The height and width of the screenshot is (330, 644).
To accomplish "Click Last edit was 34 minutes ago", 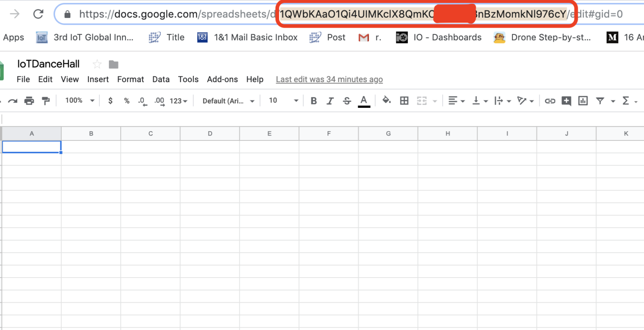I will 329,79.
